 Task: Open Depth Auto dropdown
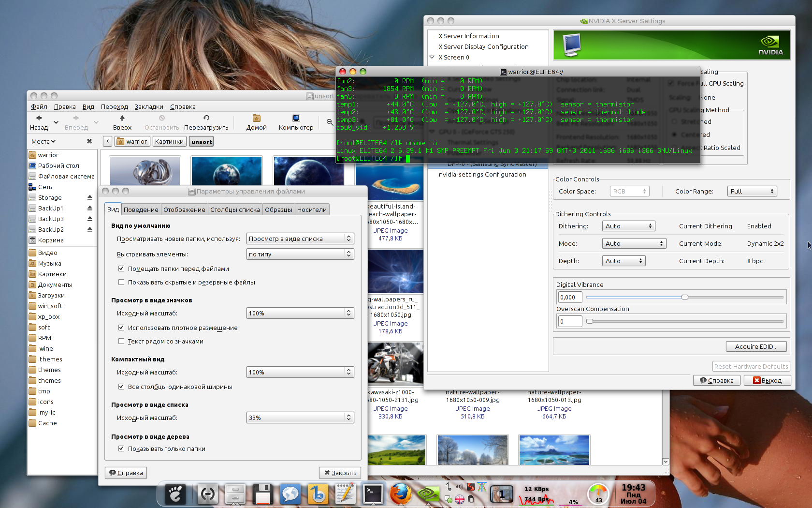point(623,261)
